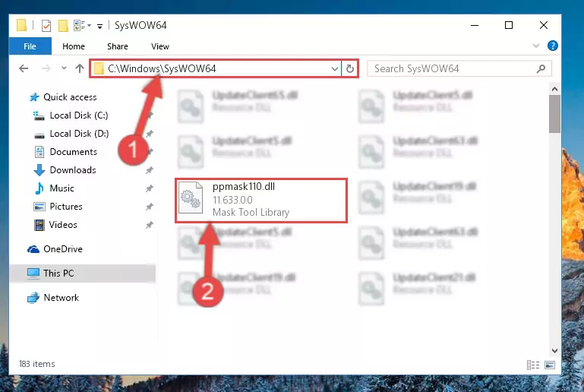Click the This PC monitor icon
The image size is (584, 392).
[33, 273]
